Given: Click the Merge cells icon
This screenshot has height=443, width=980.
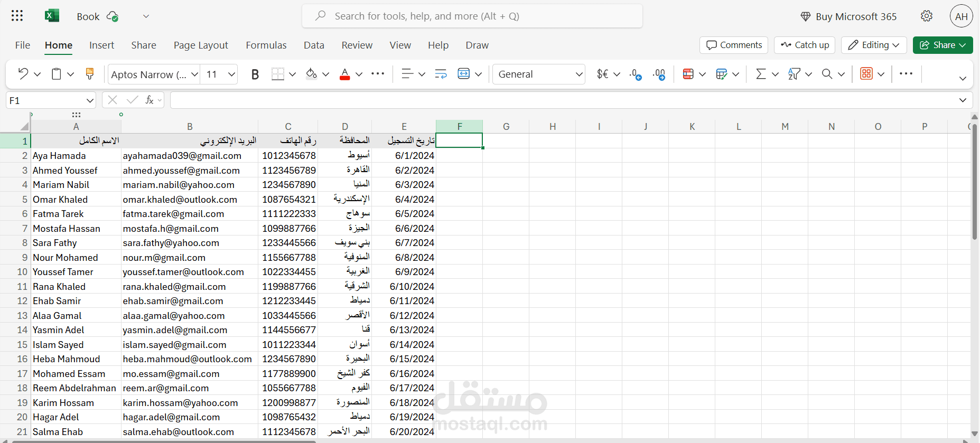Looking at the screenshot, I should [463, 74].
